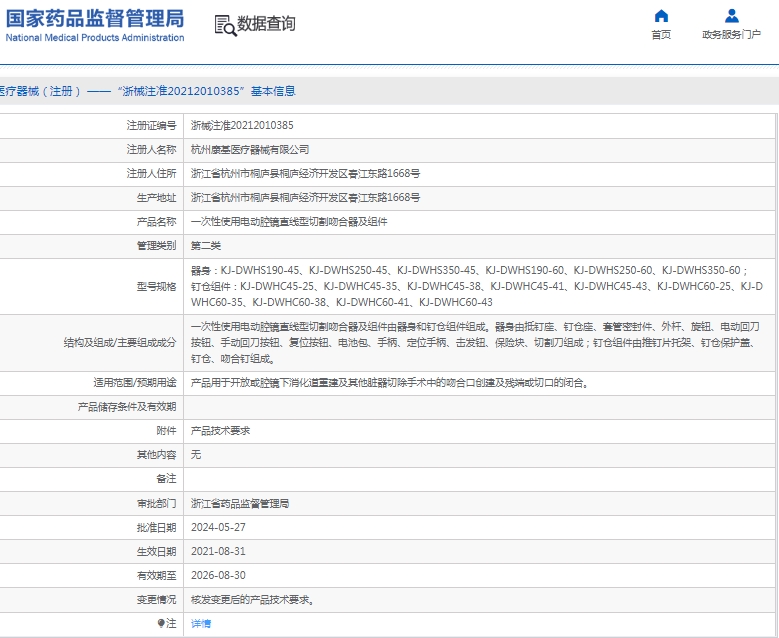Click the 管理类别 label
Screen dimensions: 779x638
tap(156, 245)
